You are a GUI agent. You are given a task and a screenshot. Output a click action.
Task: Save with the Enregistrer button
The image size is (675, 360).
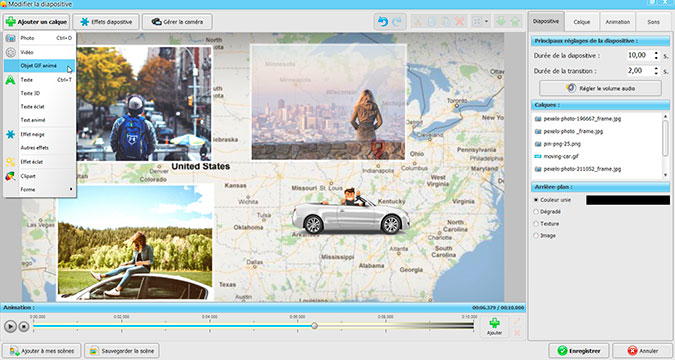pos(579,351)
